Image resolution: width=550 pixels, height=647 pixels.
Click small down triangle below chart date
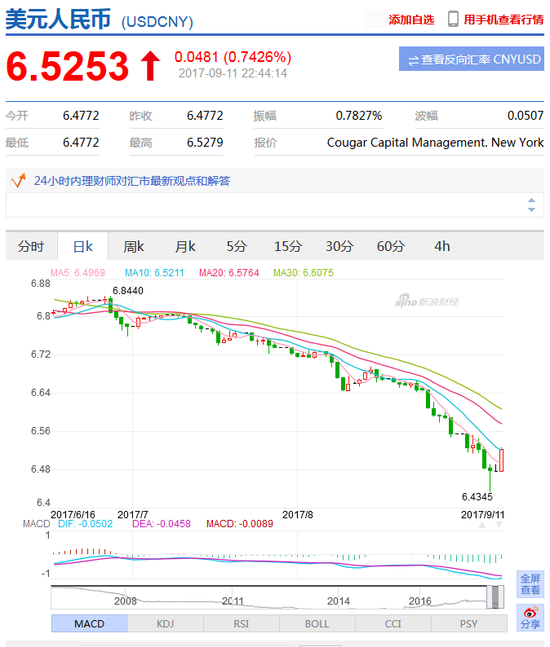click(x=499, y=525)
